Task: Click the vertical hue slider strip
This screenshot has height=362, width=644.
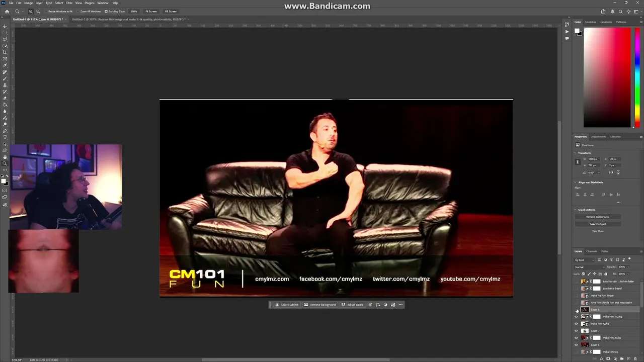Action: (x=637, y=77)
